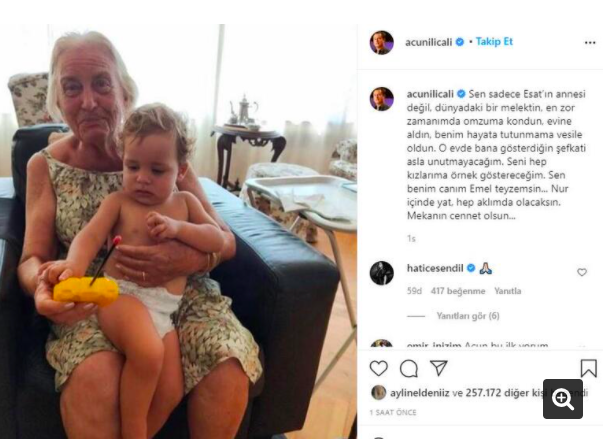The width and height of the screenshot is (610, 442).
Task: Like the post with heart icon
Action: click(x=379, y=368)
